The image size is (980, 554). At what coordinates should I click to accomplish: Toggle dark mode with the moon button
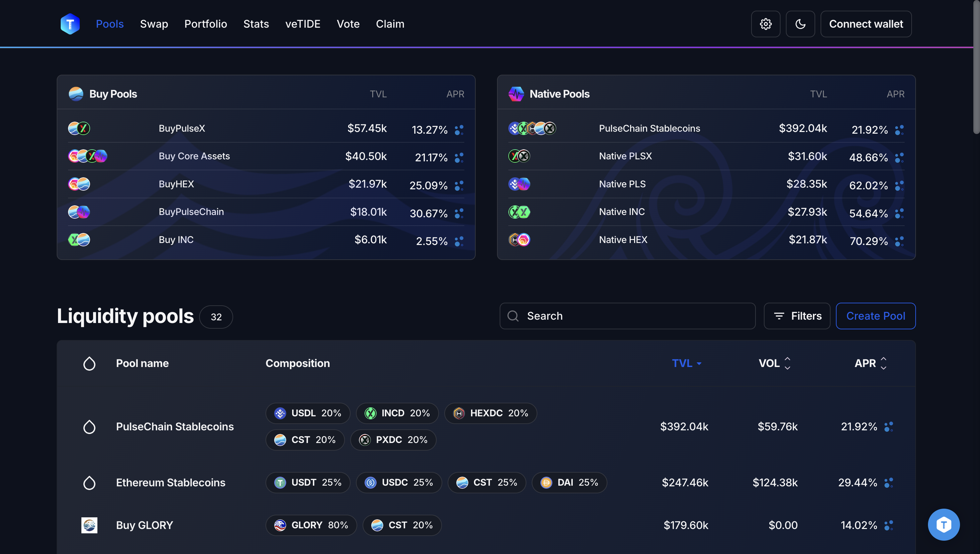point(800,24)
